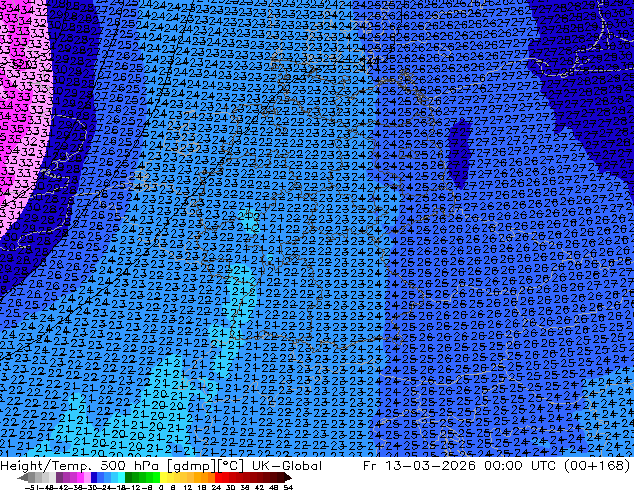The height and width of the screenshot is (490, 634).
Task: Click the yellow swatch in the legend
Action: tap(163, 477)
